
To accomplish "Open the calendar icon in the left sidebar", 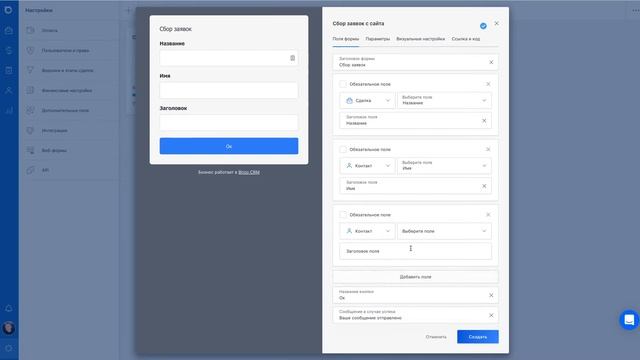I will [9, 70].
